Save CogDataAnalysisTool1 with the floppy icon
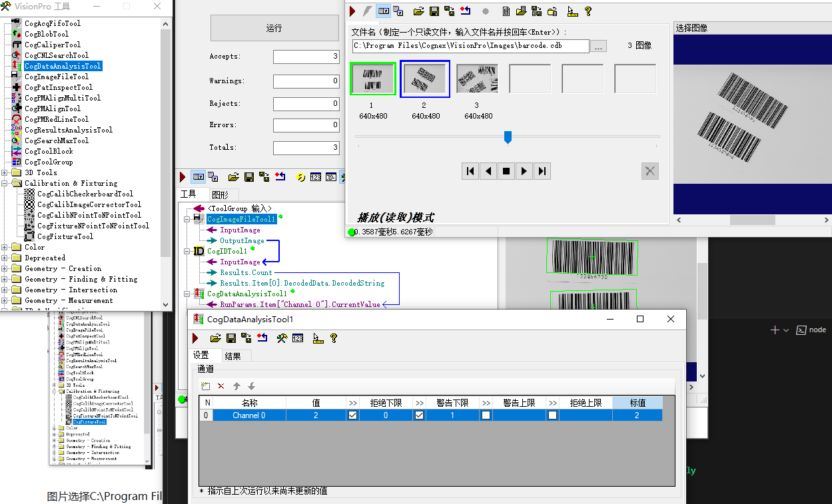The width and height of the screenshot is (832, 504). (x=231, y=338)
